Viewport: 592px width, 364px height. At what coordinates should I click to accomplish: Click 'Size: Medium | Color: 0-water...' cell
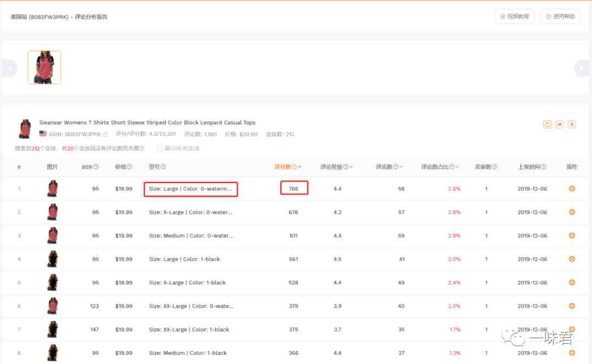(x=191, y=236)
